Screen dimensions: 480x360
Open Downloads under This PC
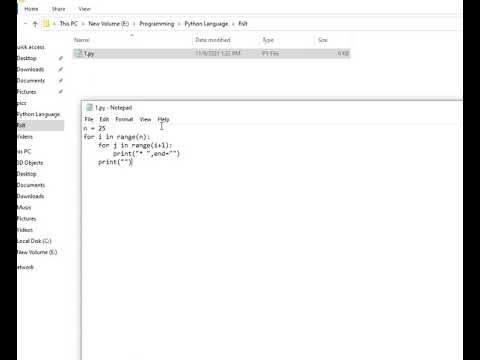(x=30, y=196)
